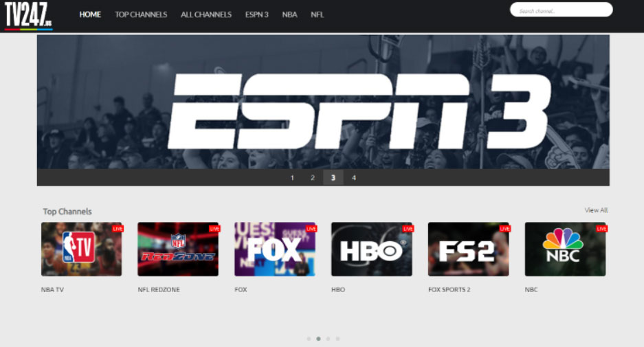
Task: Click the NBC caption under thumbnail
Action: [531, 289]
